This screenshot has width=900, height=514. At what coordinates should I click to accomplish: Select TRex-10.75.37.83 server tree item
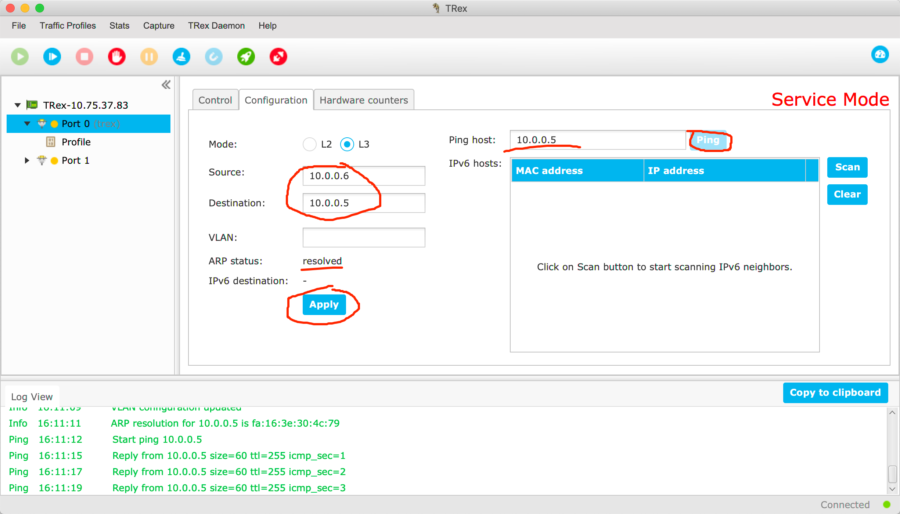click(x=86, y=105)
